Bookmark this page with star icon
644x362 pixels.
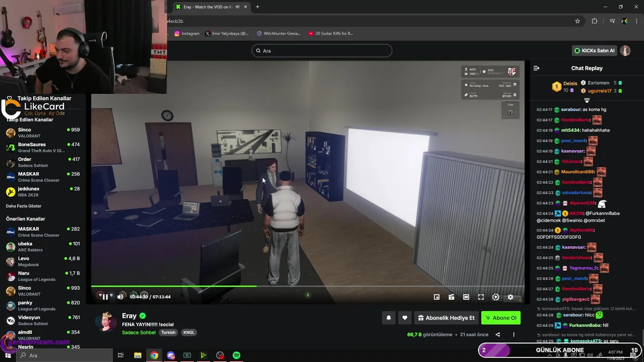578,21
